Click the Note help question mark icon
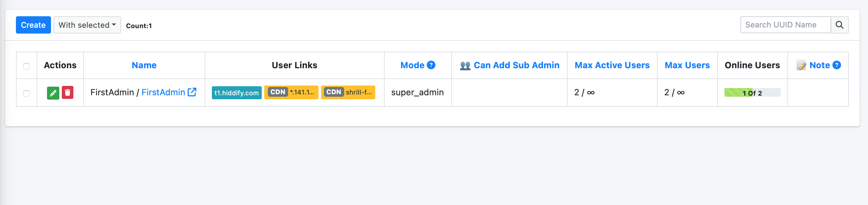 tap(837, 65)
